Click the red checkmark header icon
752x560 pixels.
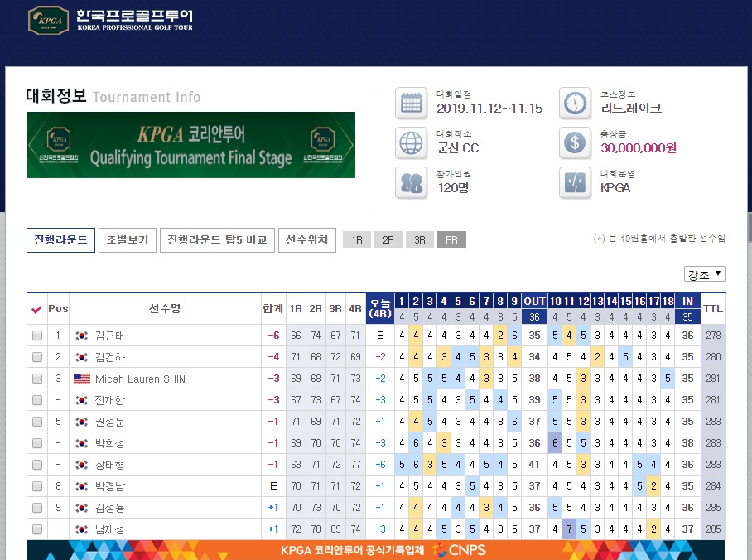point(37,309)
